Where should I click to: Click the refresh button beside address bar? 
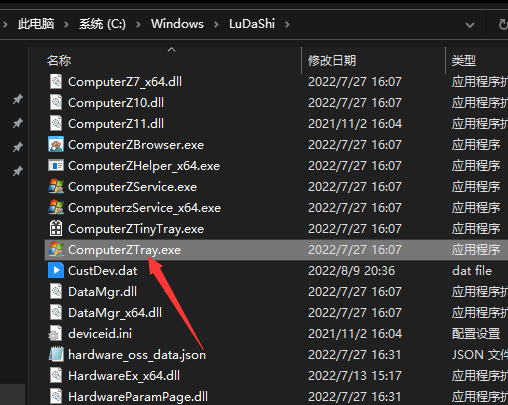tap(503, 24)
